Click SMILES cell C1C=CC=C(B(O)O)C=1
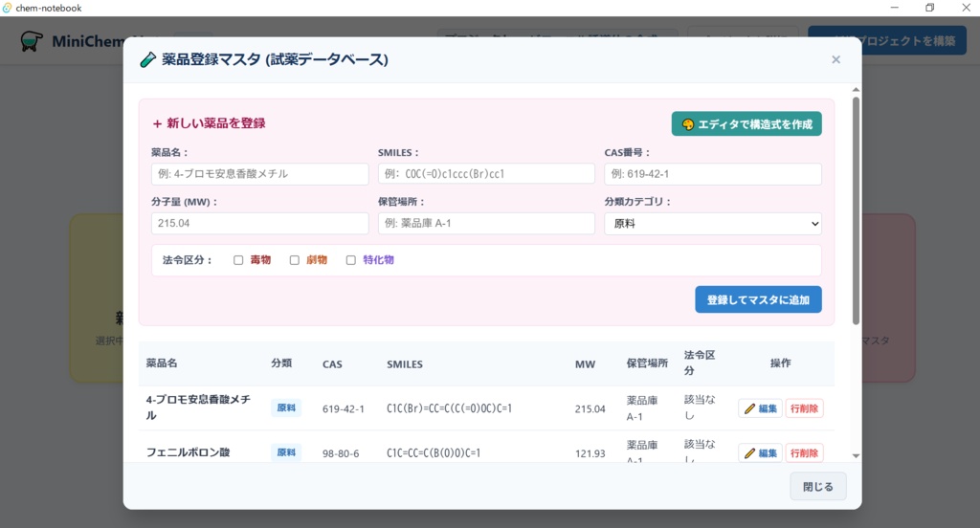The height and width of the screenshot is (528, 980). click(x=434, y=453)
